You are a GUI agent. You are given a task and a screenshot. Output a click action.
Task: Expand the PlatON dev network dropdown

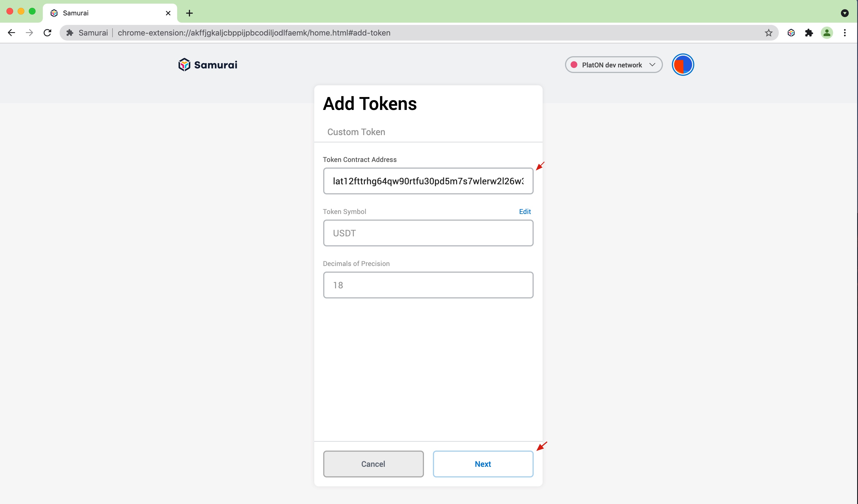(613, 65)
